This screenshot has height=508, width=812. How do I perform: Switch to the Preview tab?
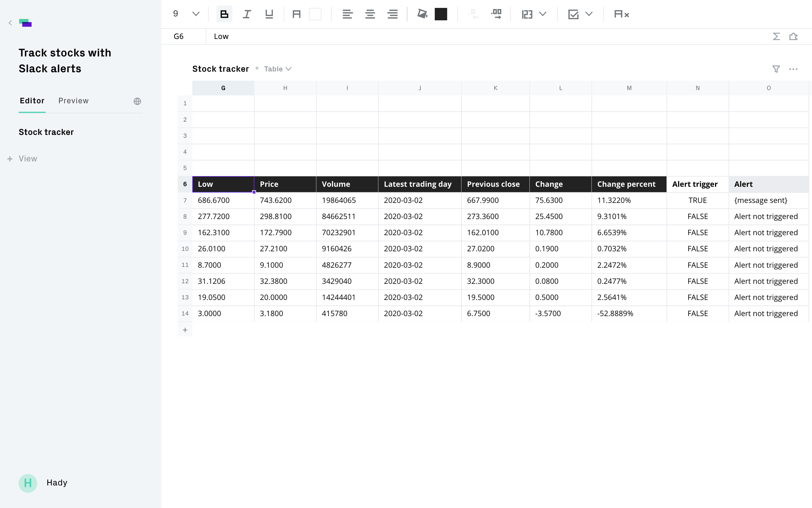tap(74, 101)
